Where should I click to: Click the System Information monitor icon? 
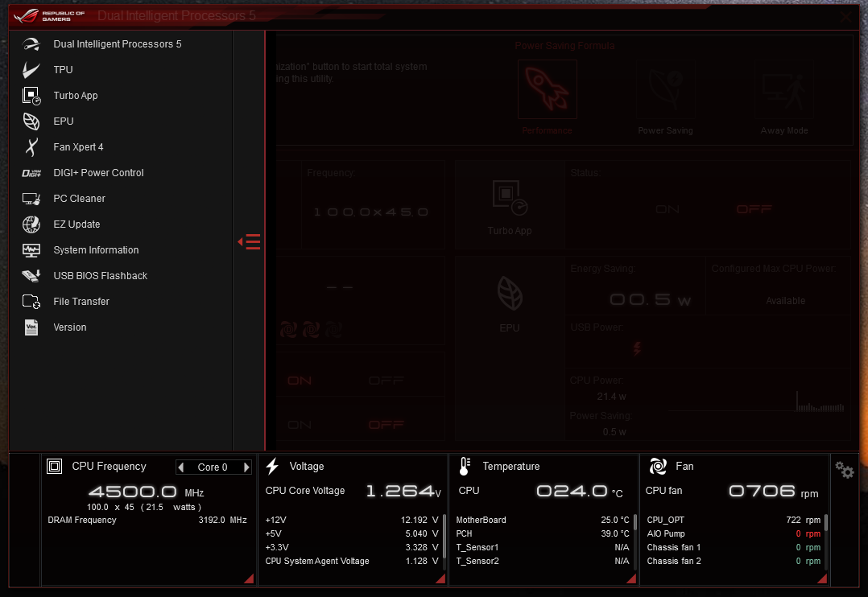pyautogui.click(x=31, y=250)
